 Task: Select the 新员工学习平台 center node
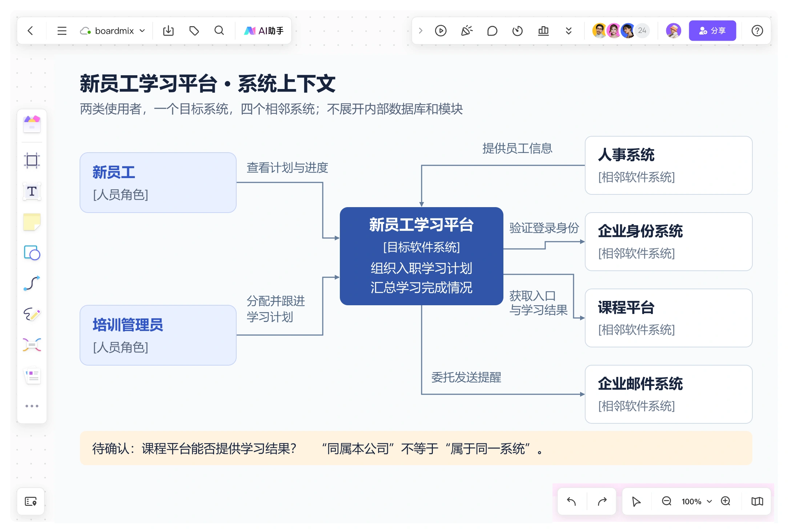(422, 256)
